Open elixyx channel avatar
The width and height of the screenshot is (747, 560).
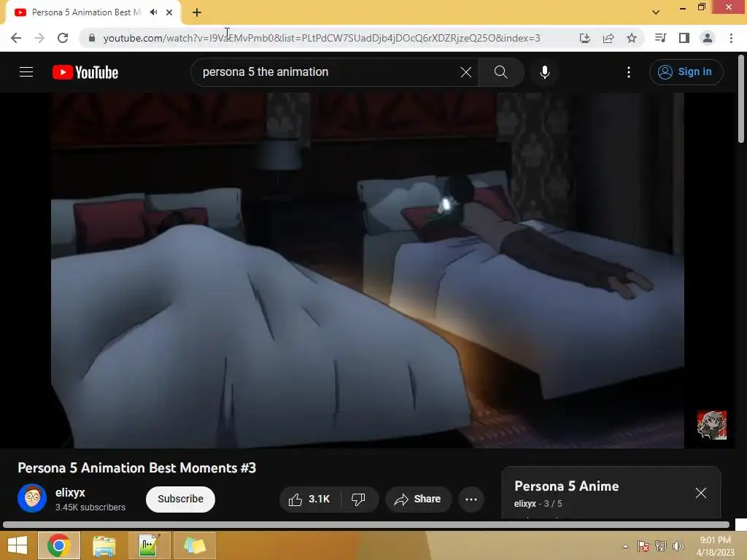coord(32,498)
